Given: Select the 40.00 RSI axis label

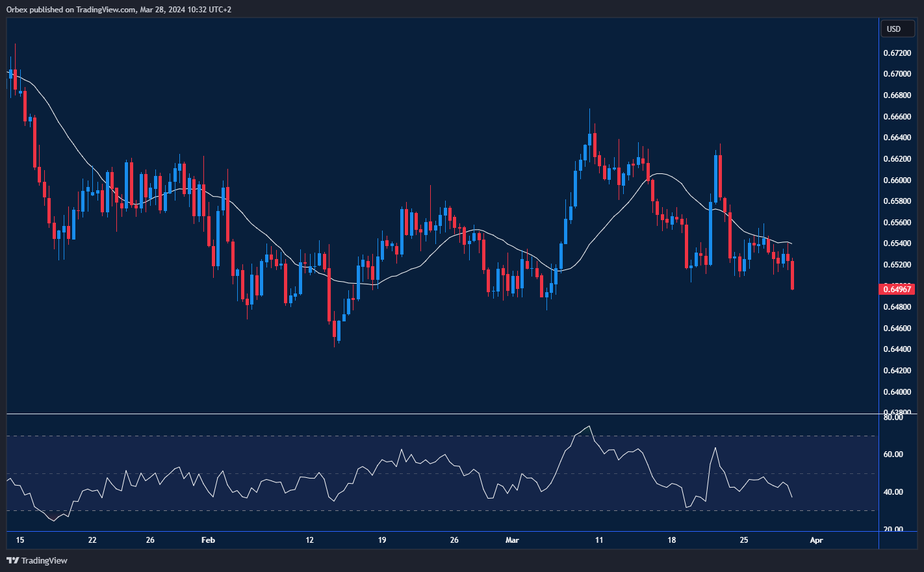Looking at the screenshot, I should [x=893, y=492].
